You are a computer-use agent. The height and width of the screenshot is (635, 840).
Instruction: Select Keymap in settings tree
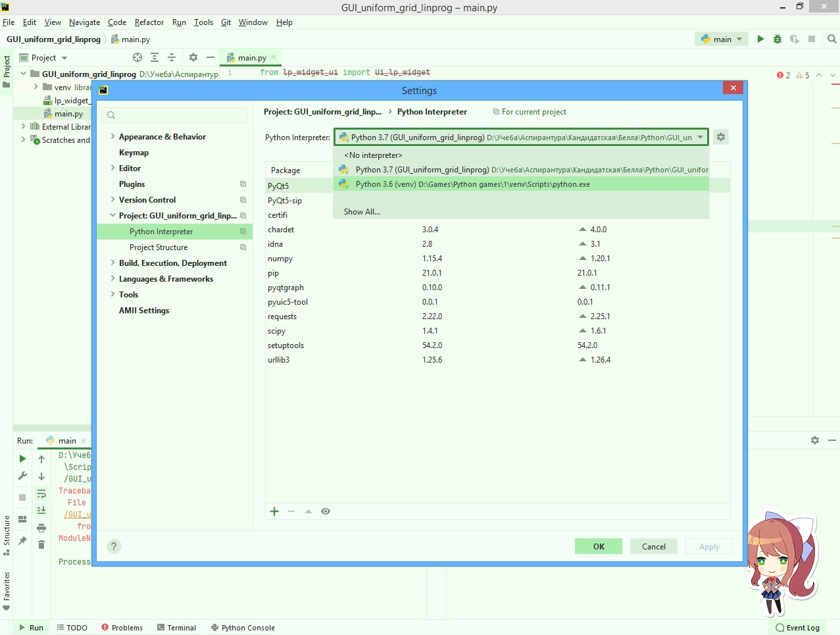tap(134, 152)
